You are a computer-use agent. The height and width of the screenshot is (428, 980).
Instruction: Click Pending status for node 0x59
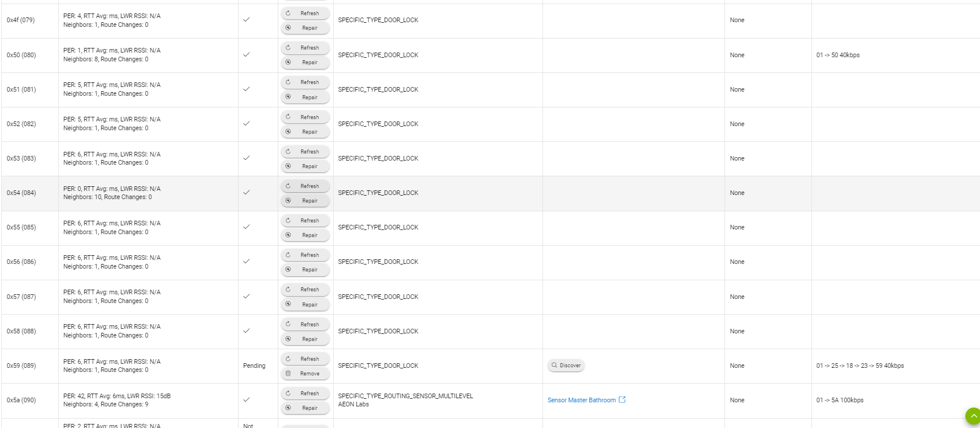(x=254, y=366)
